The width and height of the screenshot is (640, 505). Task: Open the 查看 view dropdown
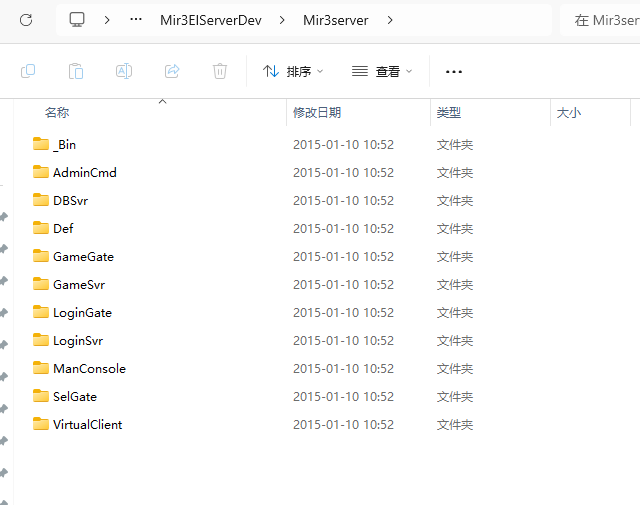tap(382, 71)
